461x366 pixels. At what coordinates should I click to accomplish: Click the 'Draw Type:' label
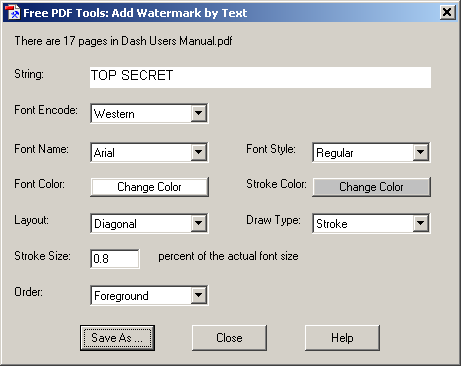coord(273,220)
